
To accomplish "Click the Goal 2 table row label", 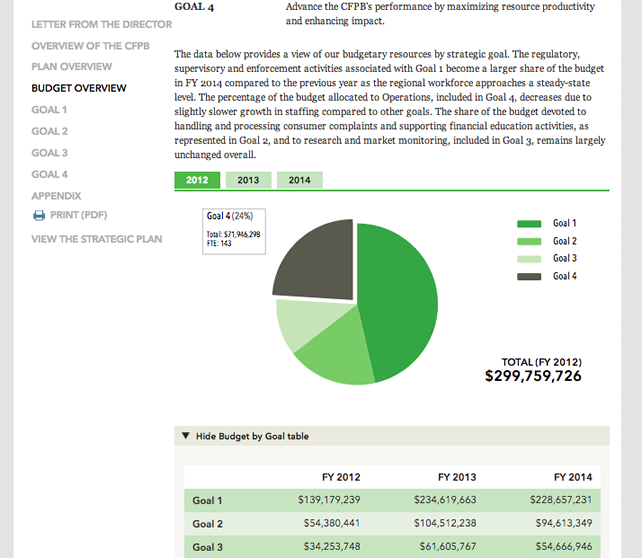I will (208, 524).
